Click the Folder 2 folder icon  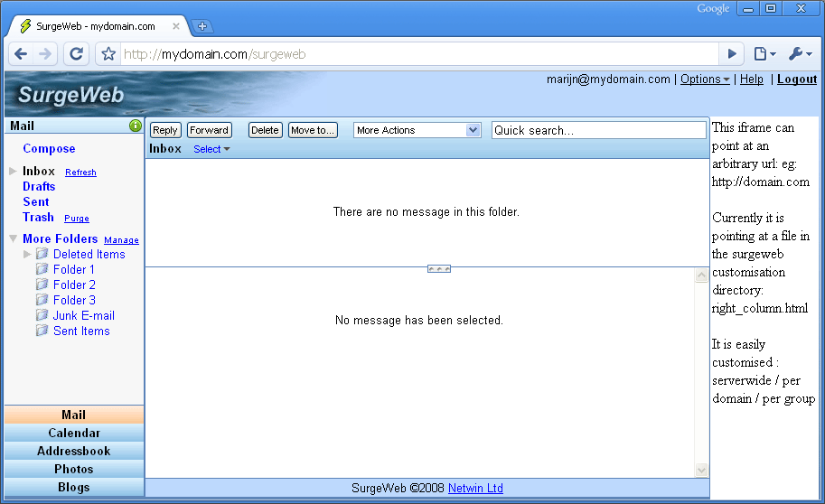[42, 285]
